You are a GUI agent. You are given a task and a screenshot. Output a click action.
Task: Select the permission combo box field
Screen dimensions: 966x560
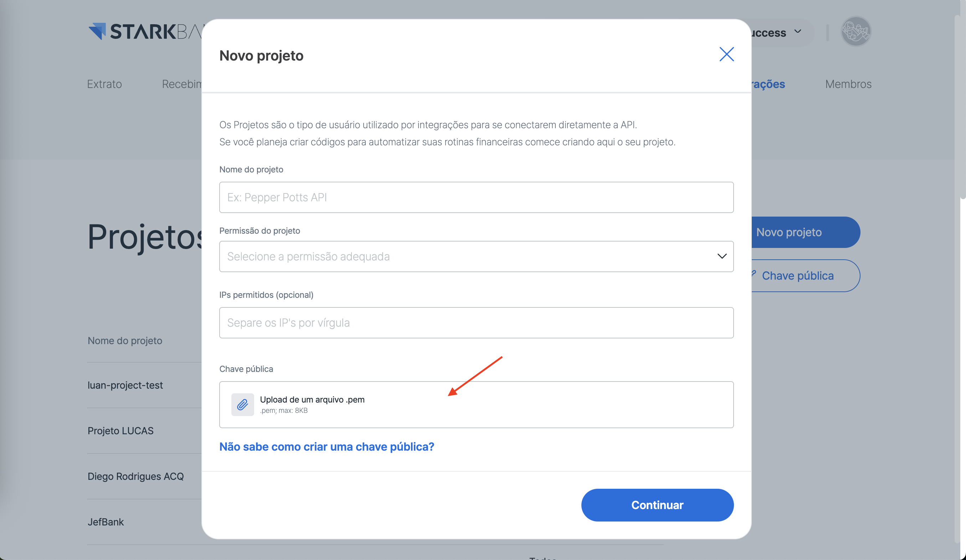(460, 256)
